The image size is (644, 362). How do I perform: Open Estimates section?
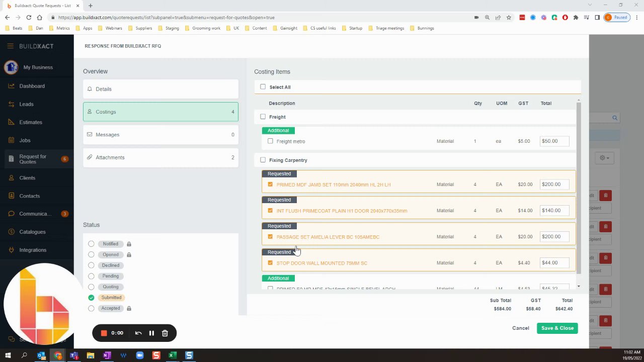(x=31, y=122)
